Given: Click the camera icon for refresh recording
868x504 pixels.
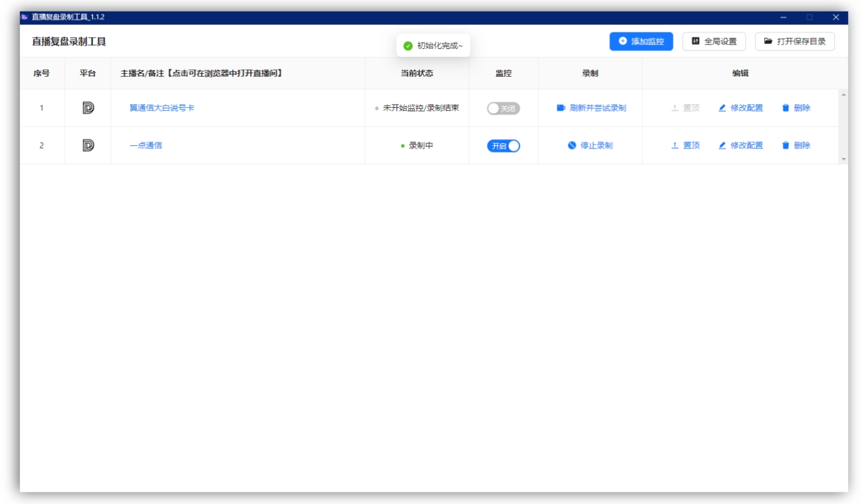Looking at the screenshot, I should (x=561, y=108).
